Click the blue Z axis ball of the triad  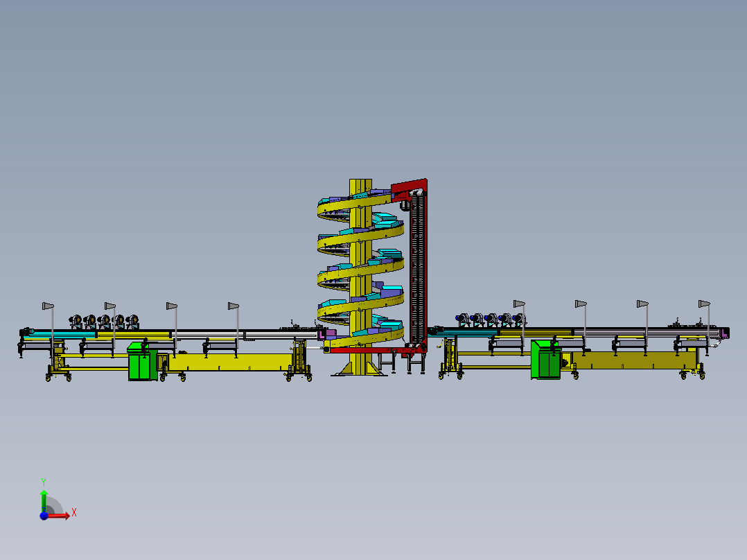tap(44, 516)
